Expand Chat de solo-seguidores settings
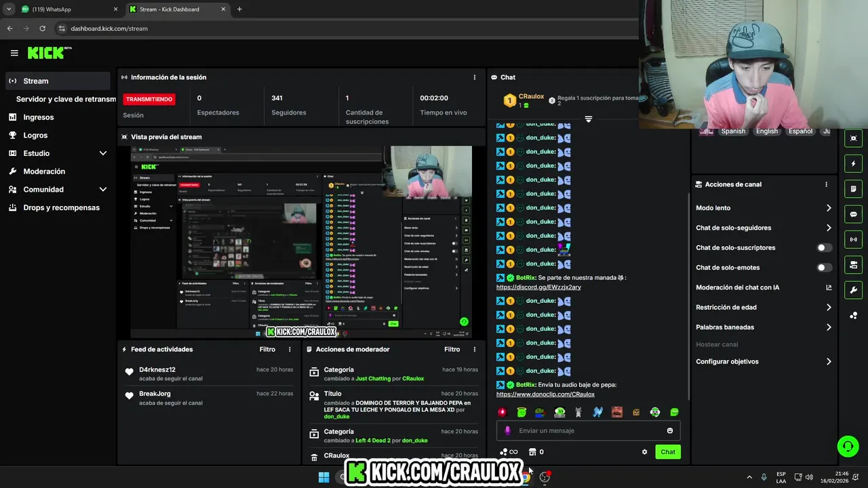868x488 pixels. point(764,228)
